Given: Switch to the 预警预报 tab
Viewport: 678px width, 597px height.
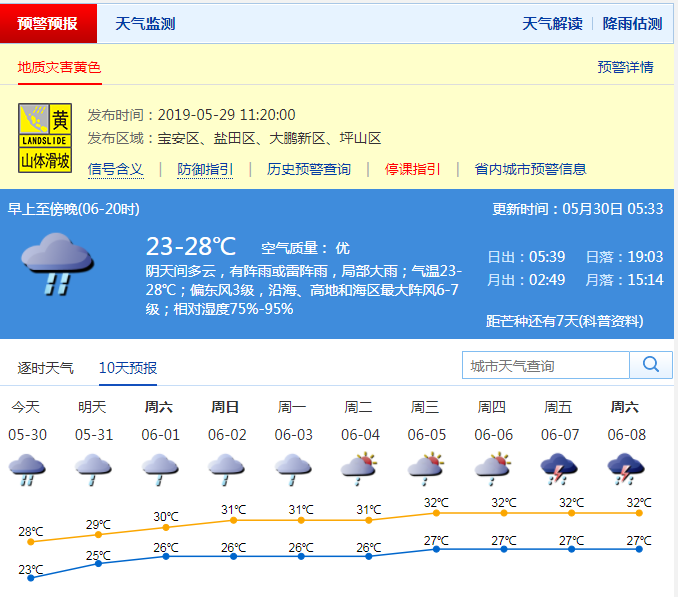Looking at the screenshot, I should click(x=48, y=23).
